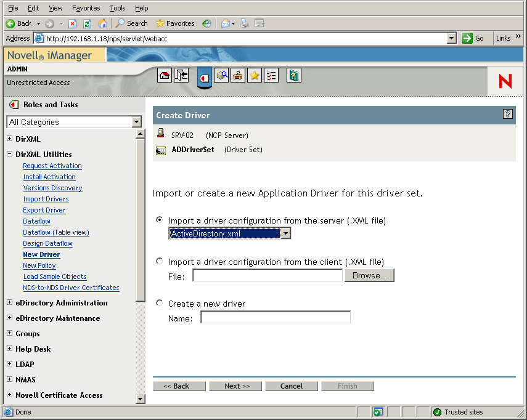Click the Next button
The width and height of the screenshot is (527, 420).
click(x=235, y=386)
